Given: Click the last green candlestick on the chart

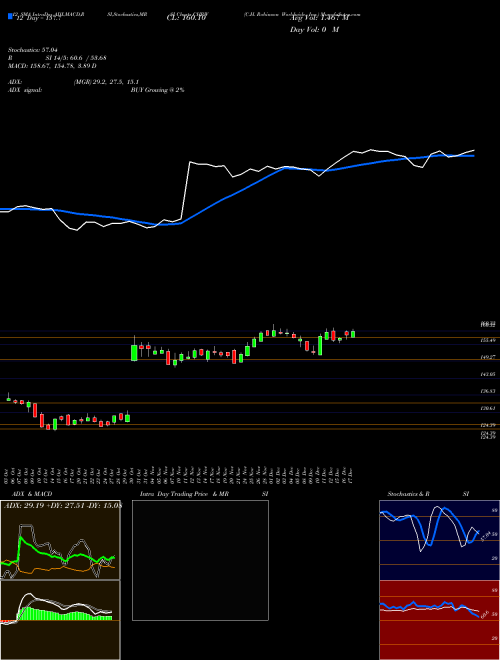Looking at the screenshot, I should (x=353, y=334).
